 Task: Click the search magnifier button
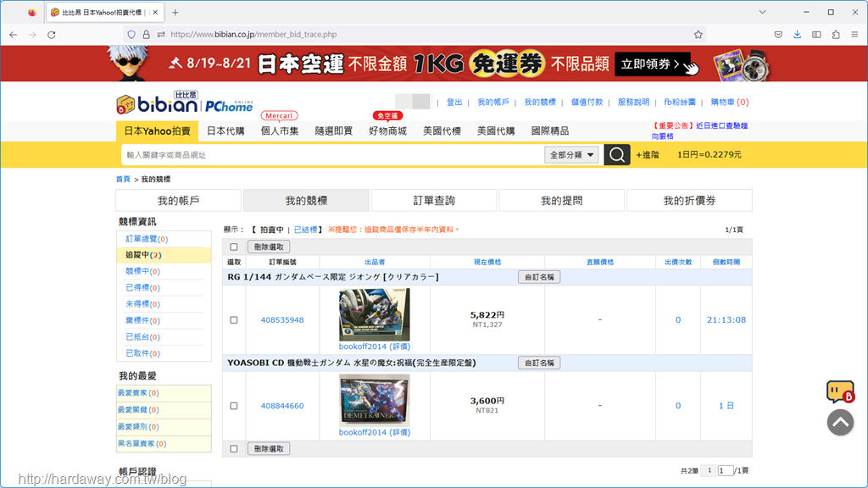(x=617, y=155)
